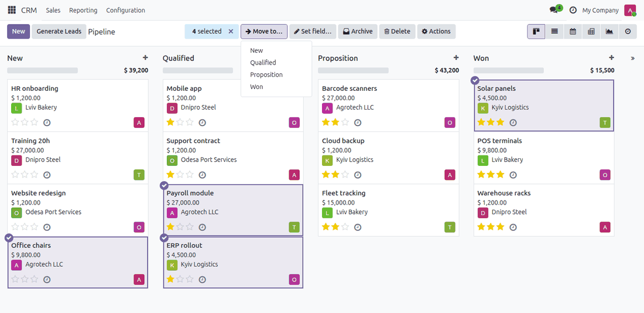Toggle first star on Support contract
Viewport: 644px width, 313px height.
coord(171,175)
